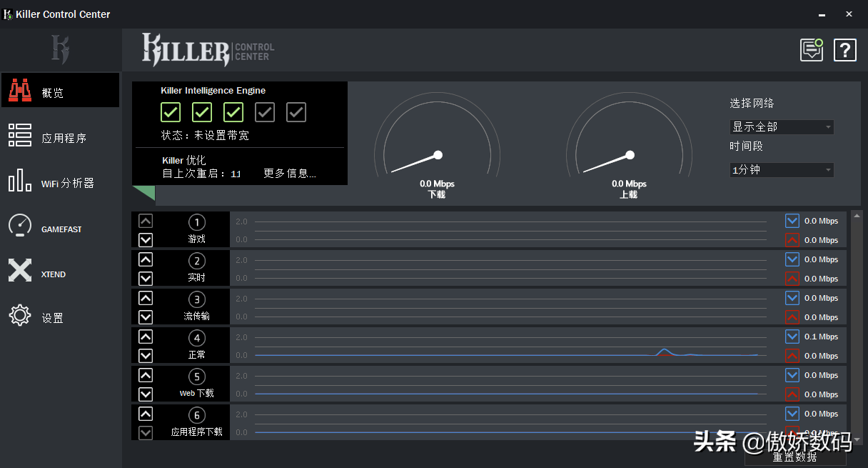Screen dimensions: 868x468
Task: Click the scrollbar down arrow in category list
Action: pyautogui.click(x=857, y=439)
